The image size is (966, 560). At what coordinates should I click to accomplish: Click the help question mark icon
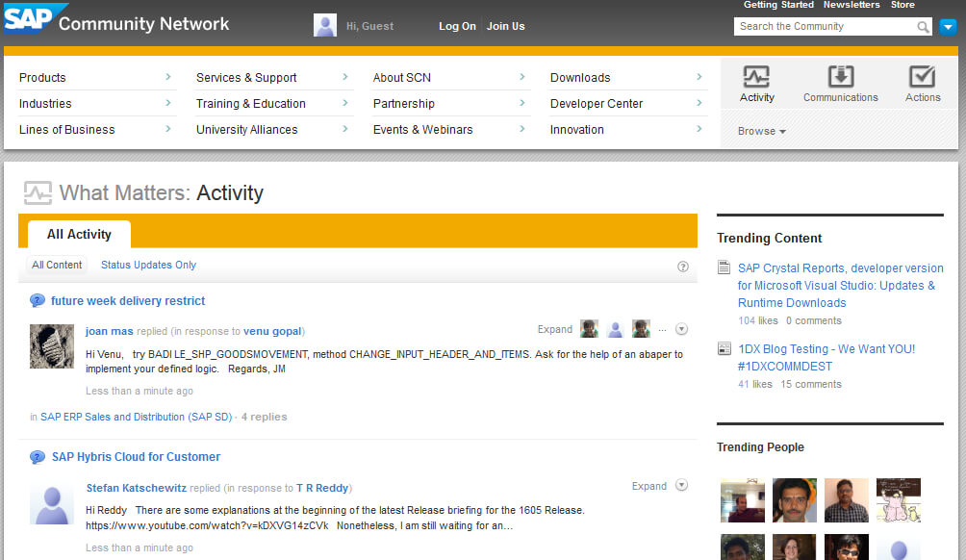683,267
